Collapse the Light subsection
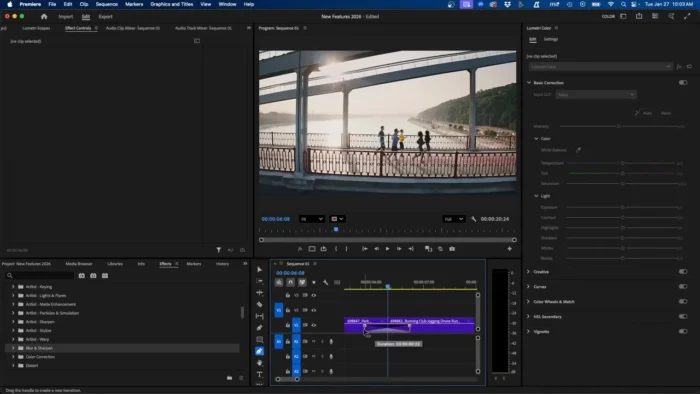Viewport: 700px width, 394px height. (536, 196)
